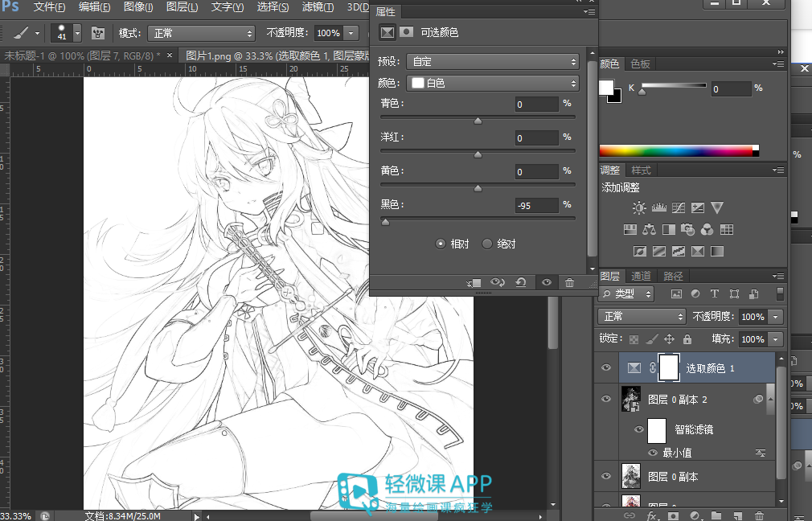812x521 pixels.
Task: Open the brush panel toggle icon
Action: (97, 34)
